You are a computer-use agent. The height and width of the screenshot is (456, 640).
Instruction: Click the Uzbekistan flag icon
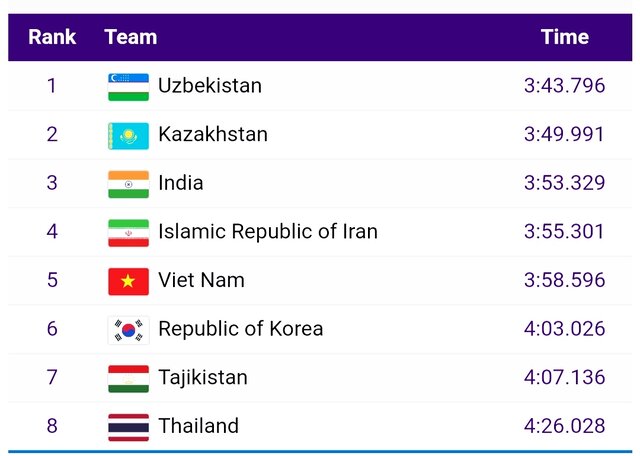click(x=128, y=86)
